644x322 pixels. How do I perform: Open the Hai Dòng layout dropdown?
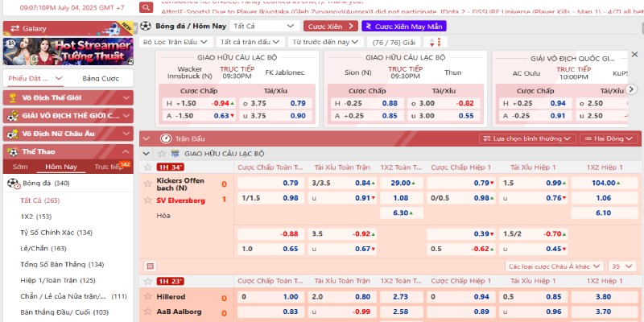(609, 138)
